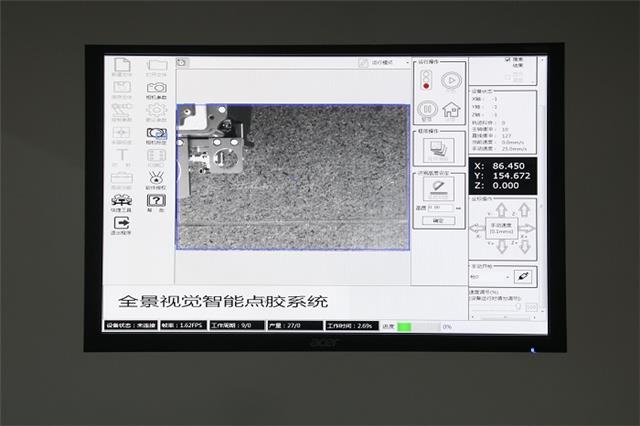
Task: Click the play run button
Action: pyautogui.click(x=451, y=79)
